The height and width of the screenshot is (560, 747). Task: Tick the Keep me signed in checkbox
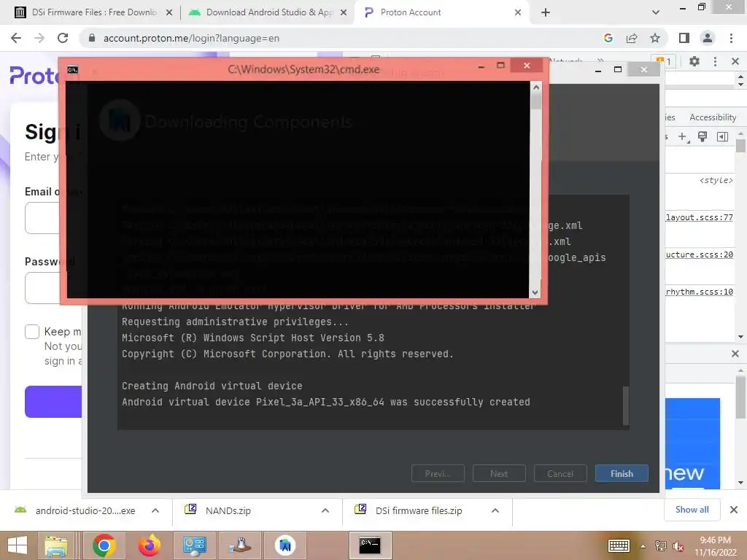pyautogui.click(x=32, y=332)
